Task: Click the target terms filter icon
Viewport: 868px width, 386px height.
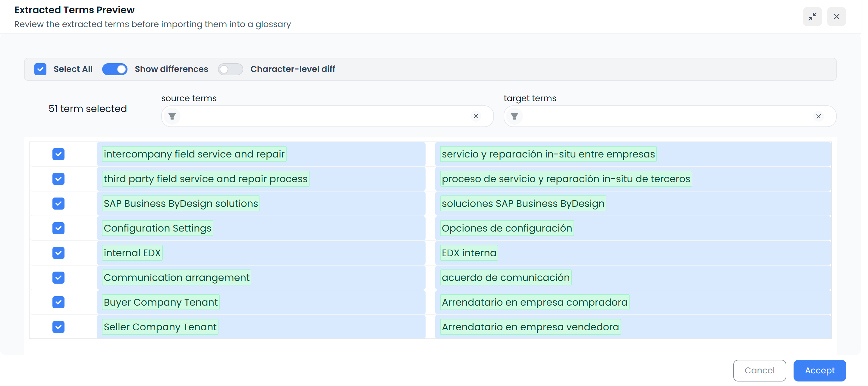Action: click(x=514, y=116)
